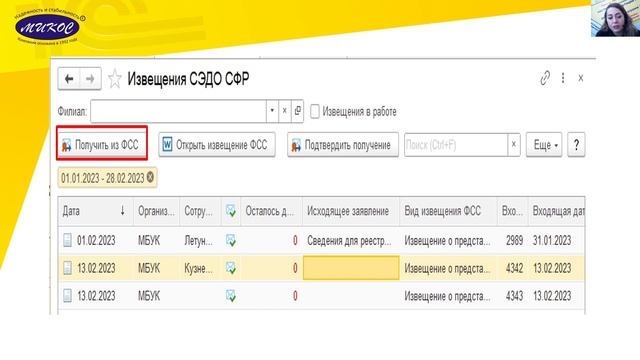Copy link using the chain icon
Image resolution: width=640 pixels, height=360 pixels.
pos(545,78)
